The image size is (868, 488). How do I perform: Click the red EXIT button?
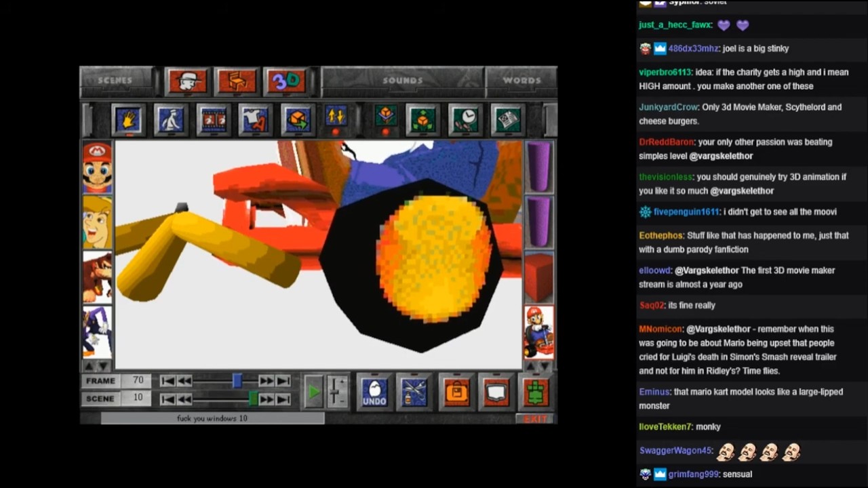[535, 419]
